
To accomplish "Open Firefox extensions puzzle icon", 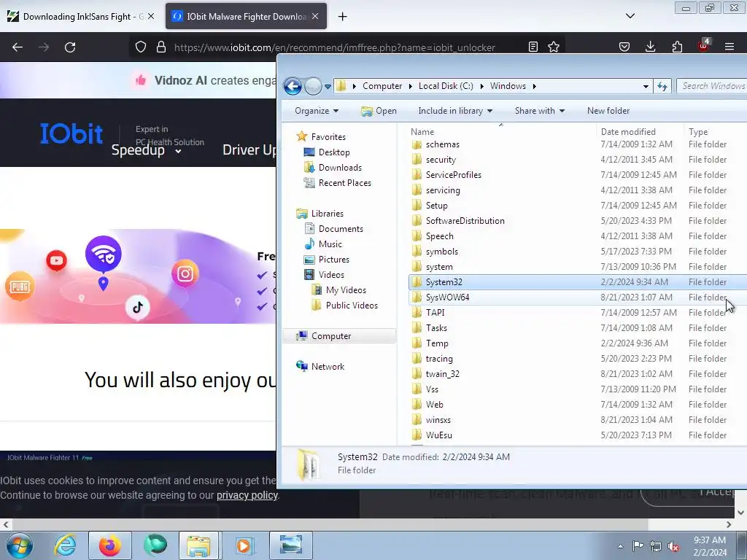I will pos(677,47).
